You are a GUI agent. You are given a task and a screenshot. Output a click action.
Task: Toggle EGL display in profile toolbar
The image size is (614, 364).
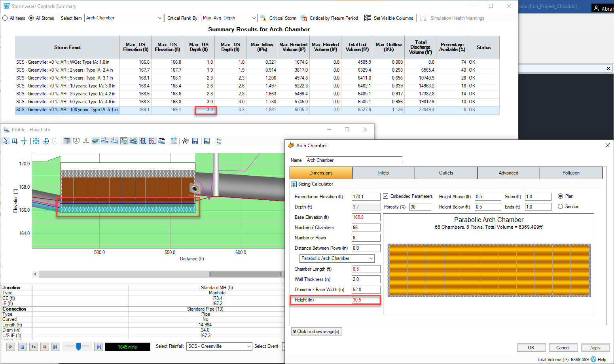152,141
